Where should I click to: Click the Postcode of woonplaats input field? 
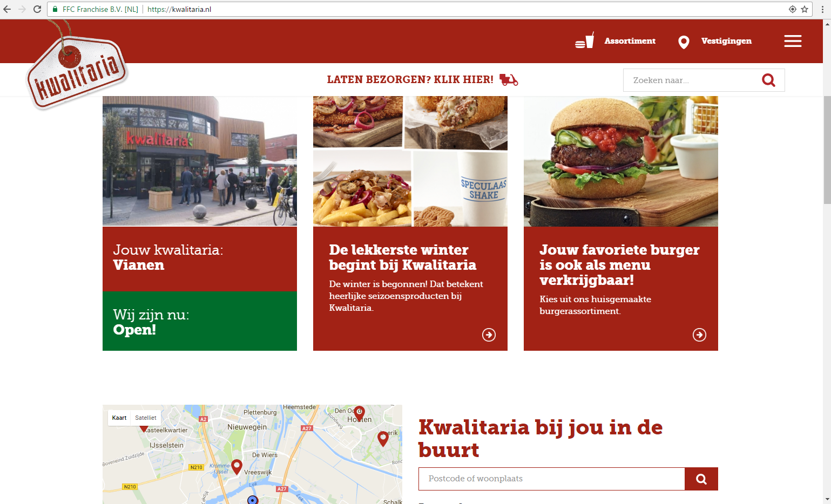[x=551, y=479]
